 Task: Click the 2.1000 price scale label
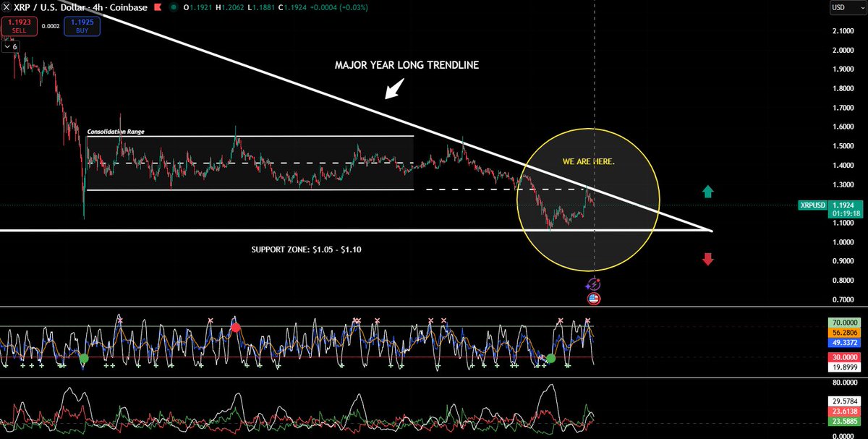[843, 31]
